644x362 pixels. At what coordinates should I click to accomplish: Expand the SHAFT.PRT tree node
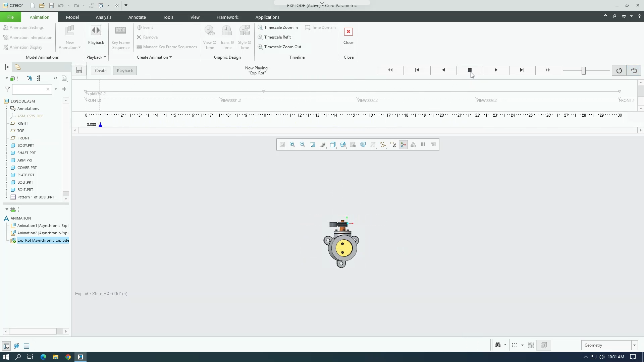coord(6,153)
